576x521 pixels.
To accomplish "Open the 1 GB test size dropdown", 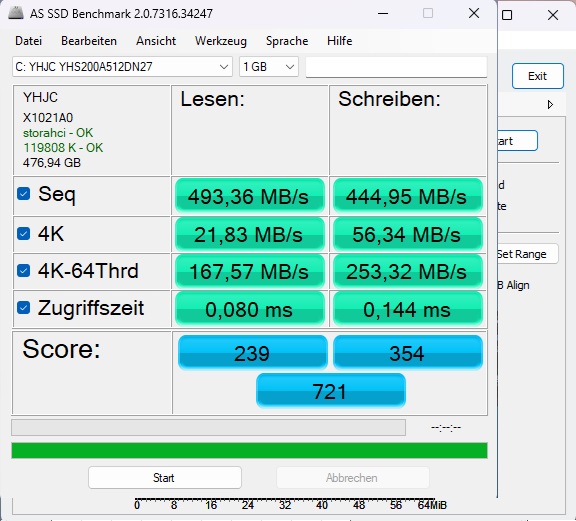I will (269, 67).
